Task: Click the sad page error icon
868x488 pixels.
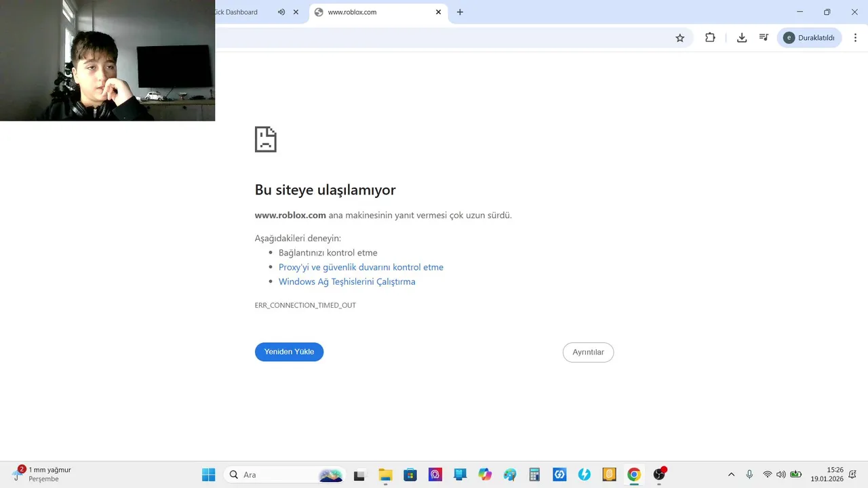Action: pyautogui.click(x=265, y=139)
